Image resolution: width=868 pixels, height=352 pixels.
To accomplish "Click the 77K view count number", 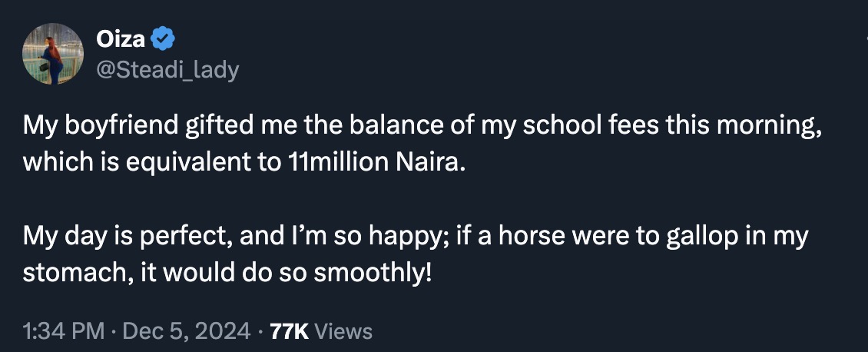I will pos(290,331).
